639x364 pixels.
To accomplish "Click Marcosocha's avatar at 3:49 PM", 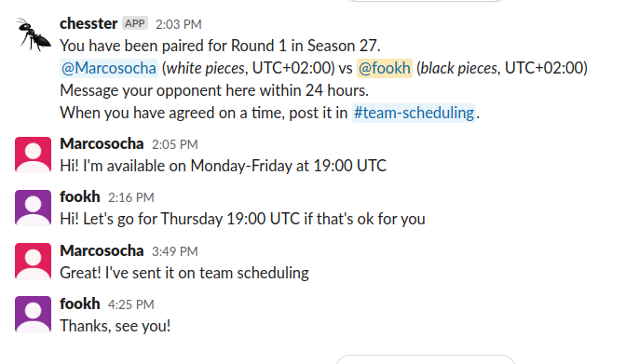I will 33,262.
